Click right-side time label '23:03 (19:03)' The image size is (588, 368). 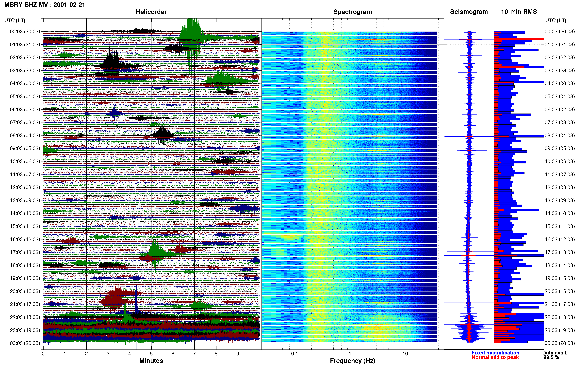click(560, 330)
